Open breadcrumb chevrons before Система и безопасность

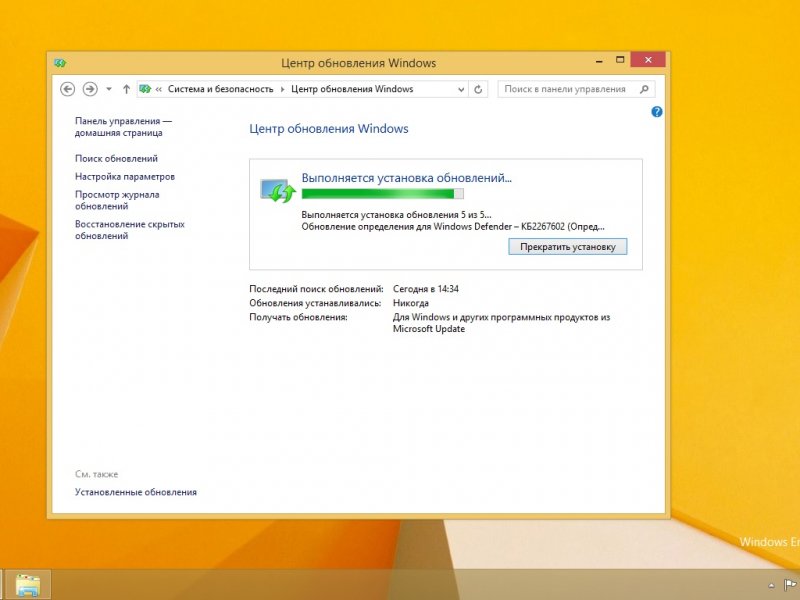click(159, 89)
